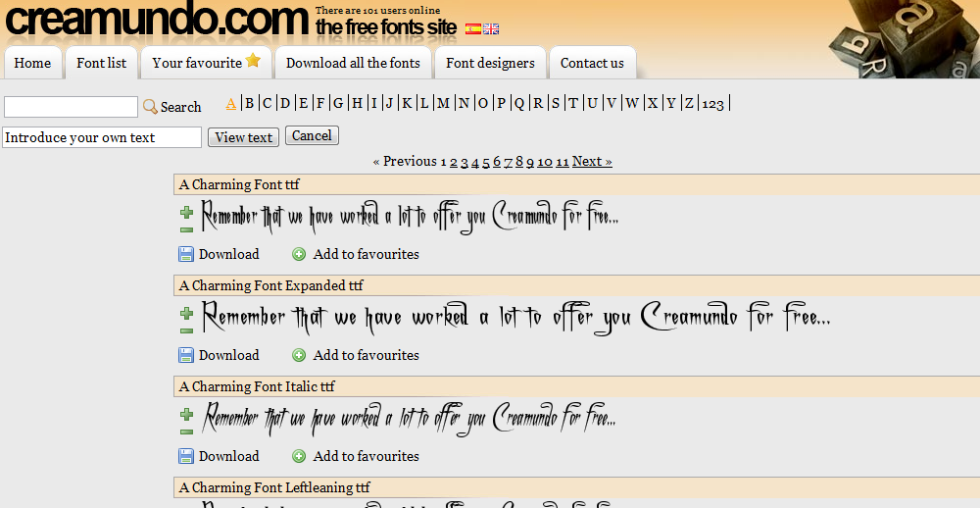Click the Spanish flag language icon
Viewport: 980px width, 508px height.
[x=473, y=28]
